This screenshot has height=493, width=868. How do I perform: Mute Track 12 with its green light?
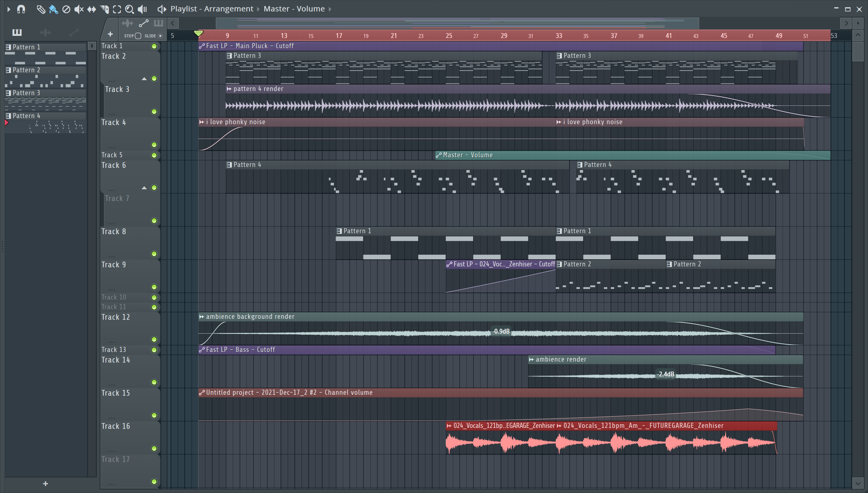[x=154, y=340]
